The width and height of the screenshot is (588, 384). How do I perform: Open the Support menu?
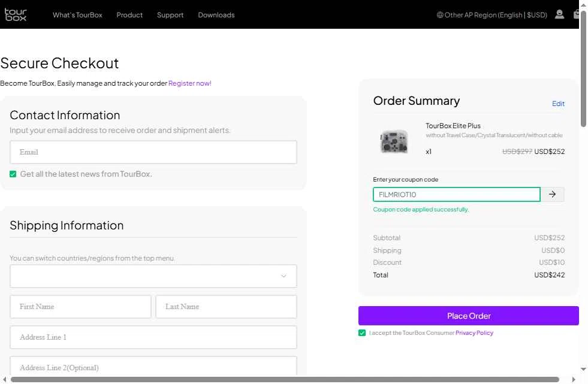(x=170, y=15)
